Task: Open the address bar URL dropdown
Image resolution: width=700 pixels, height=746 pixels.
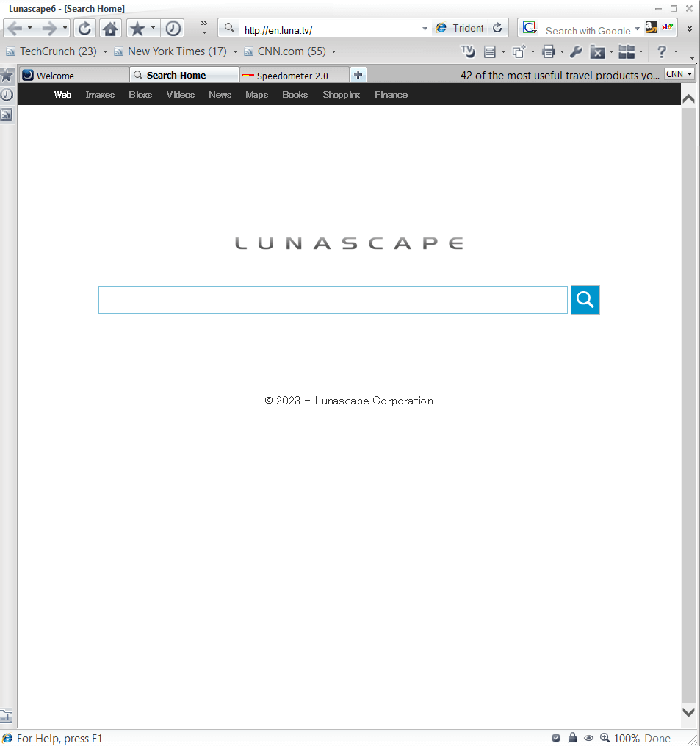Action: click(425, 29)
